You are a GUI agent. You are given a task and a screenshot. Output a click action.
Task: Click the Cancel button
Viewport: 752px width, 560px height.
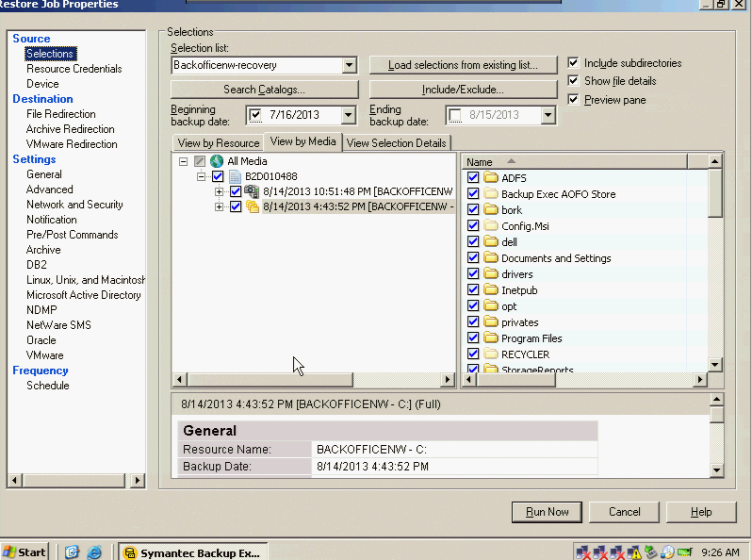point(624,512)
